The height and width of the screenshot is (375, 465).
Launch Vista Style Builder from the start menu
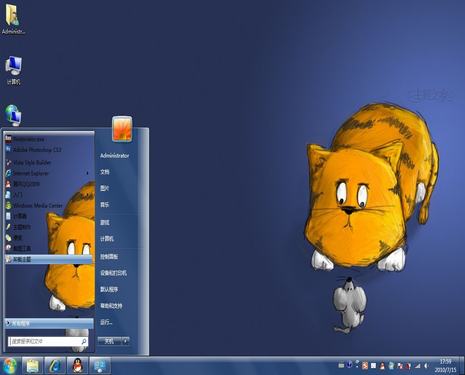click(28, 163)
